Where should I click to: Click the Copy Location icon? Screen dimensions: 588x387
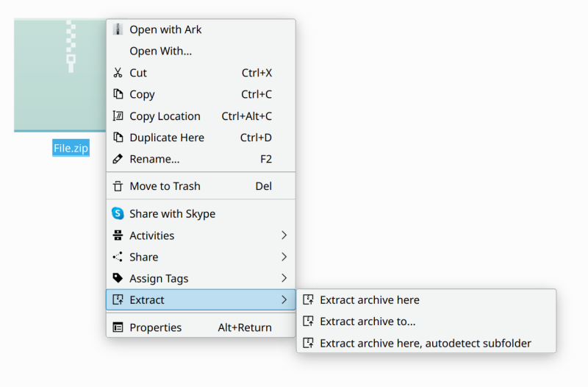[x=118, y=116]
